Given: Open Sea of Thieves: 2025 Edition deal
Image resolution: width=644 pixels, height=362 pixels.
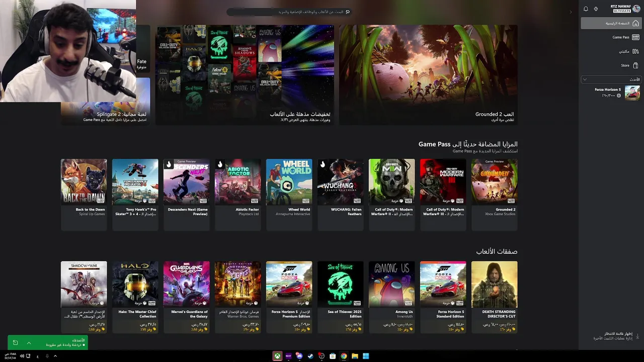Looking at the screenshot, I should click(340, 297).
